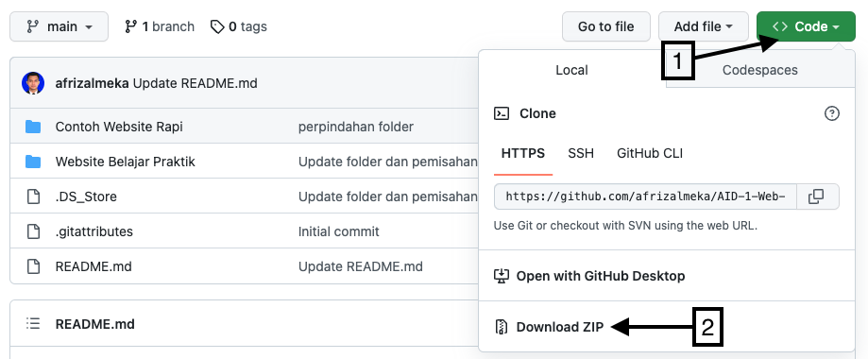The height and width of the screenshot is (359, 868).
Task: Click the GitHub Desktop download icon
Action: point(501,276)
